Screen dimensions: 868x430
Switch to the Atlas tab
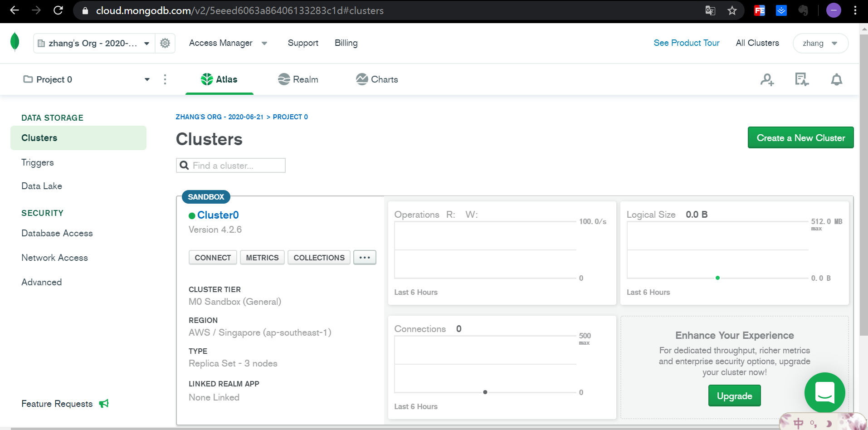[x=219, y=79]
